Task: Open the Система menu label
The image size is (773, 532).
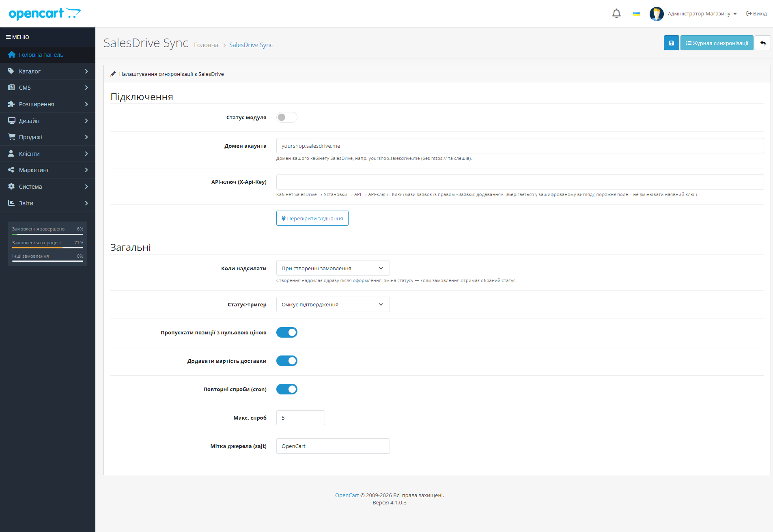Action: pyautogui.click(x=30, y=187)
